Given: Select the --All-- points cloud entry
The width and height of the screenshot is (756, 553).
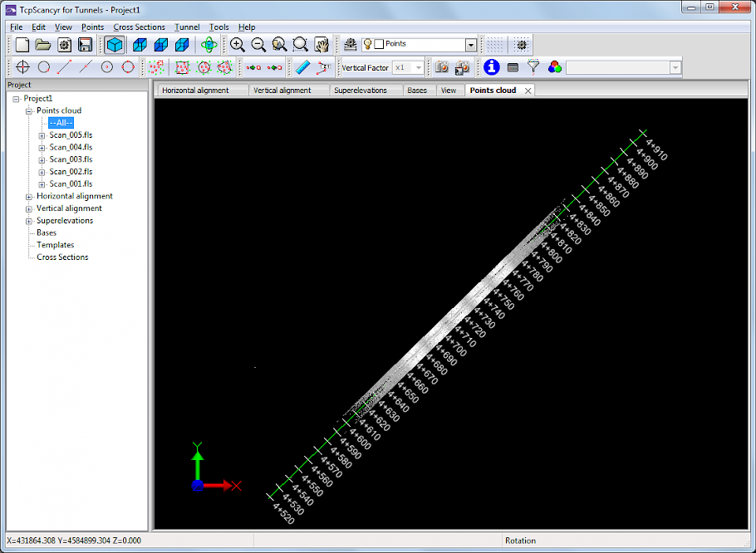Looking at the screenshot, I should [61, 123].
